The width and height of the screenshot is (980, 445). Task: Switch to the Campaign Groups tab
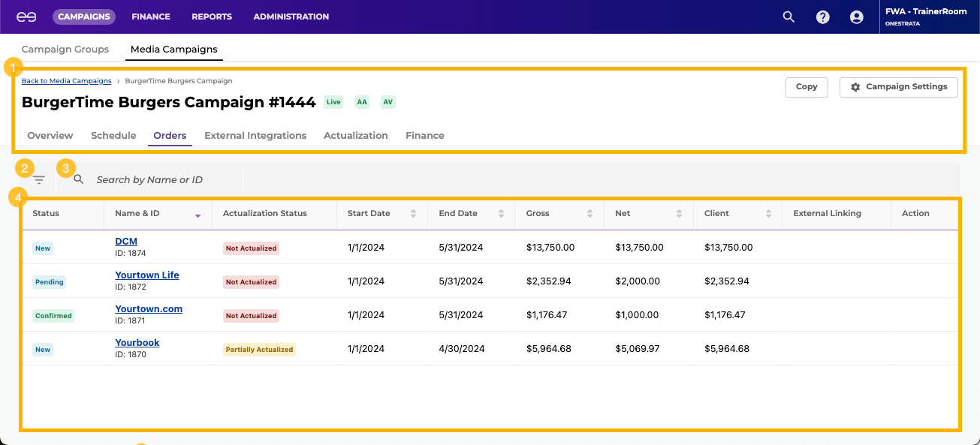point(65,50)
